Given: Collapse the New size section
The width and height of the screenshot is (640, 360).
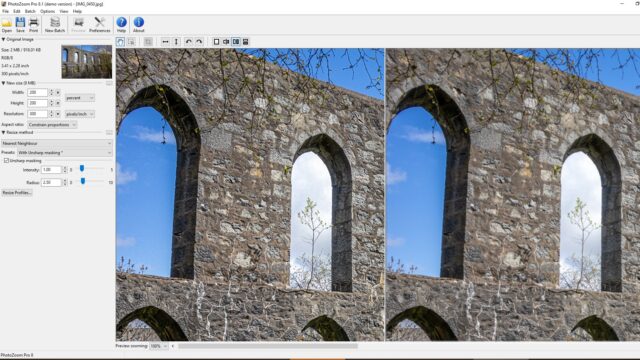Looking at the screenshot, I should (3, 83).
